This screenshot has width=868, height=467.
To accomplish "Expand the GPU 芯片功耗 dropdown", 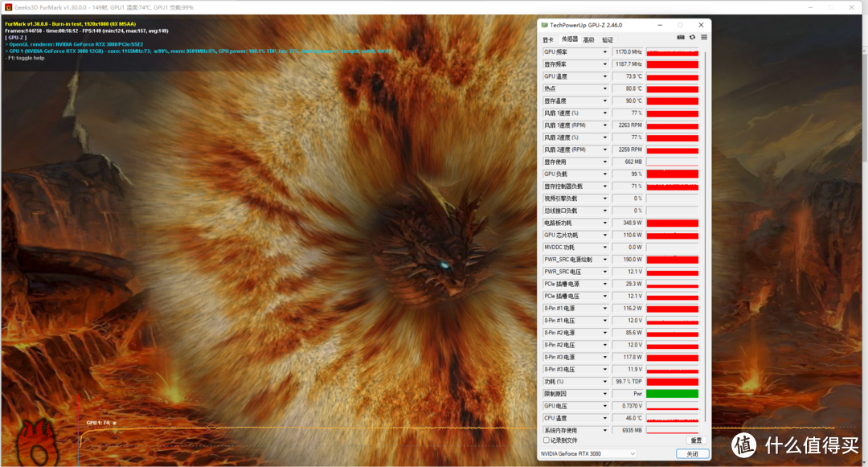I will tap(604, 236).
